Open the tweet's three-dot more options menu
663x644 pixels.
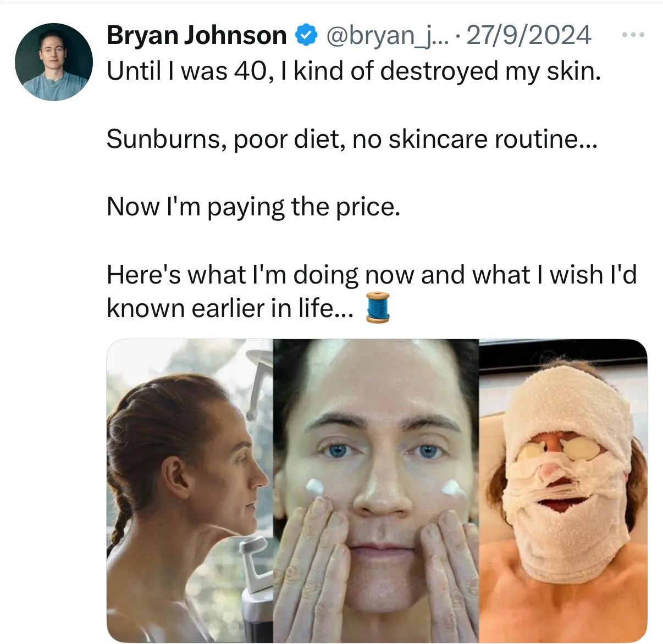633,35
